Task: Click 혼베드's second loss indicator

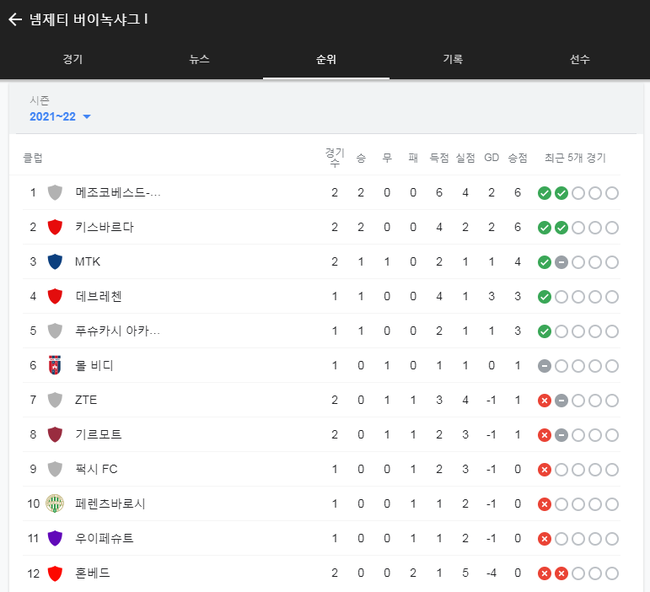Action: (561, 573)
